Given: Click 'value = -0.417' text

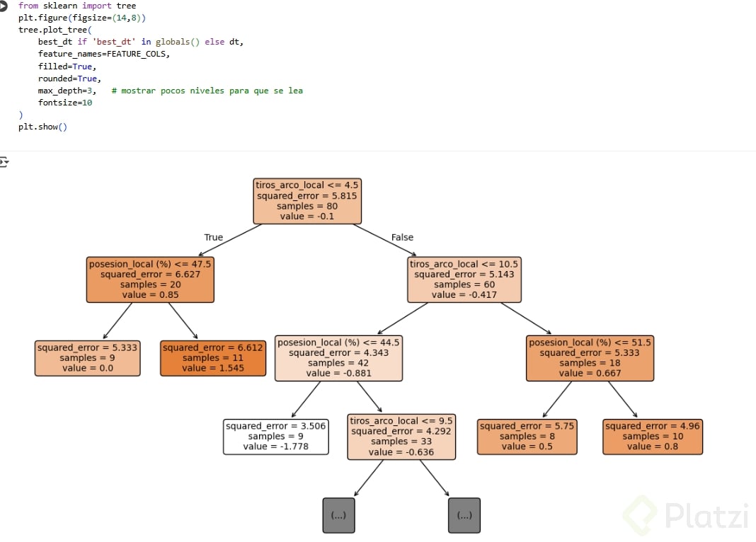Looking at the screenshot, I should [464, 294].
